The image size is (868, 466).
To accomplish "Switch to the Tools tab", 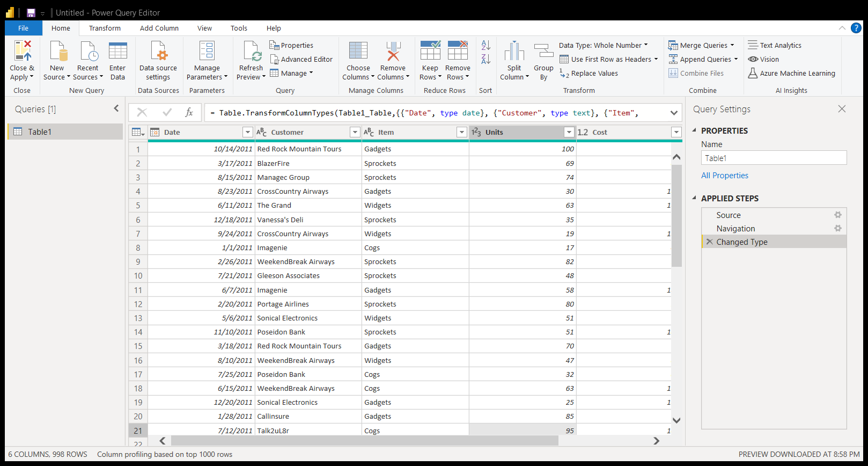I will (239, 28).
